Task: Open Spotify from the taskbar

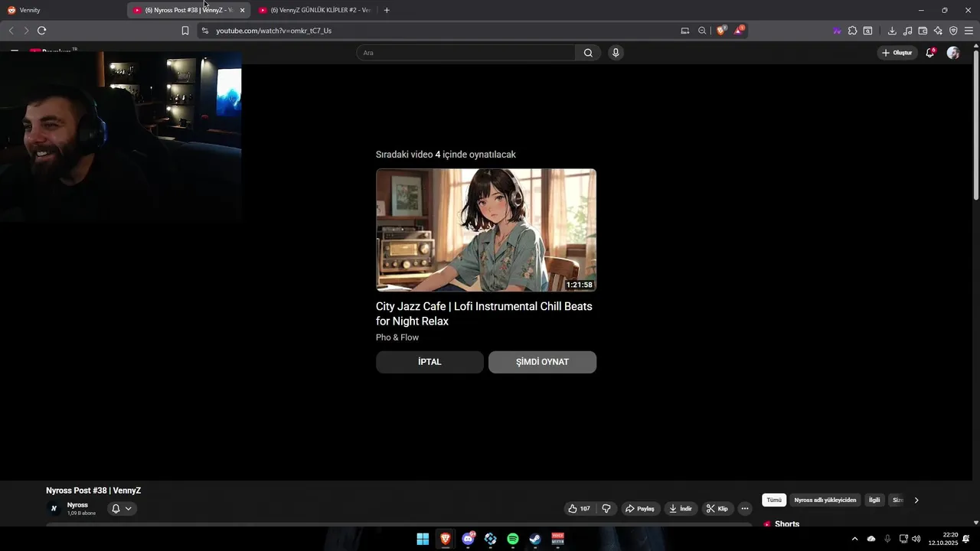Action: pyautogui.click(x=513, y=539)
